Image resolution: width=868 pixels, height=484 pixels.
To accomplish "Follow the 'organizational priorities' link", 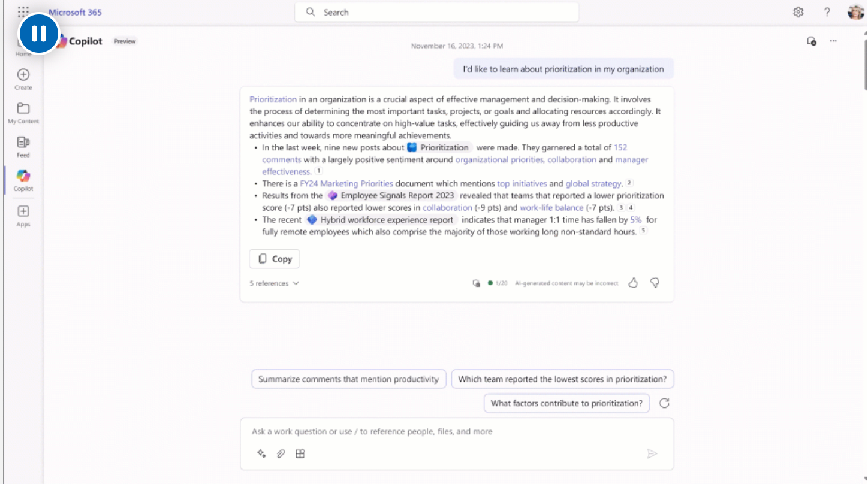I will (499, 159).
